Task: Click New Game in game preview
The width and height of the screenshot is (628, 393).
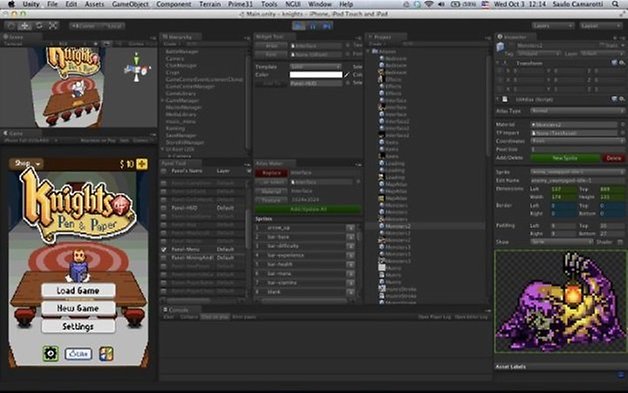Action: (78, 308)
